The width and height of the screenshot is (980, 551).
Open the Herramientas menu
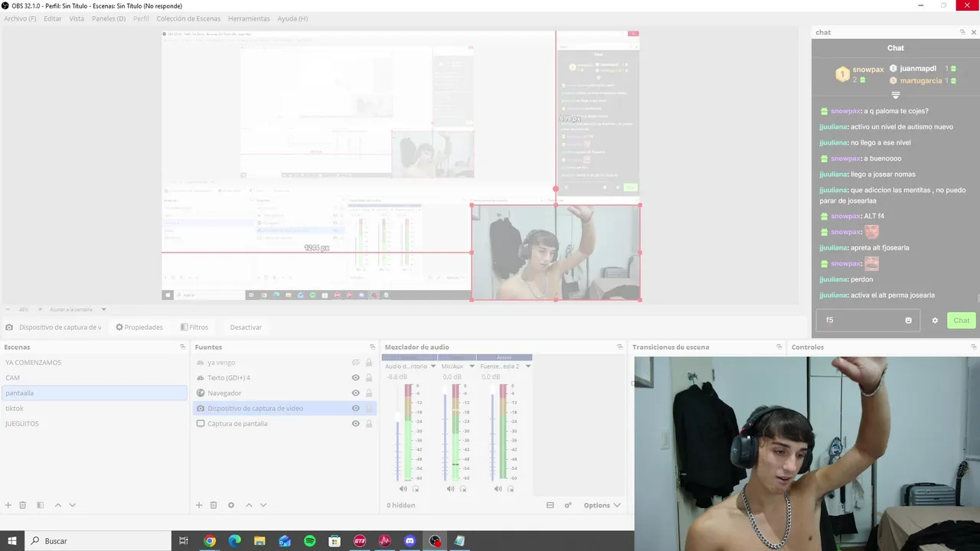pos(249,18)
